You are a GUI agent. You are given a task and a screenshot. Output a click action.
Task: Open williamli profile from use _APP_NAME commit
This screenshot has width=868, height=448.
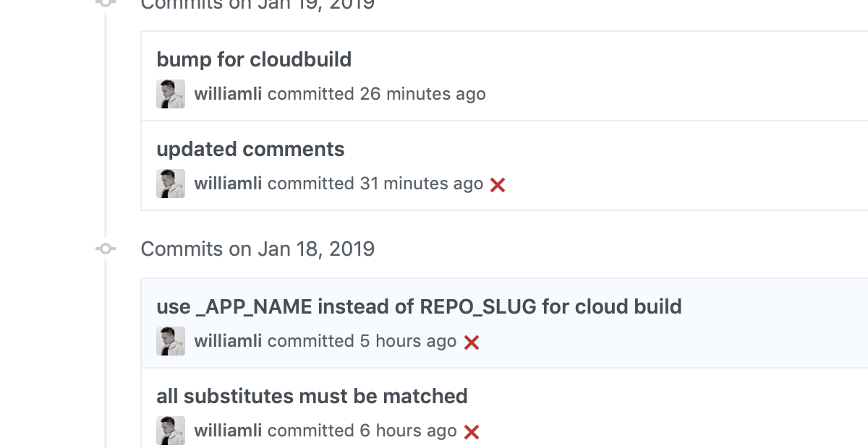tap(228, 341)
